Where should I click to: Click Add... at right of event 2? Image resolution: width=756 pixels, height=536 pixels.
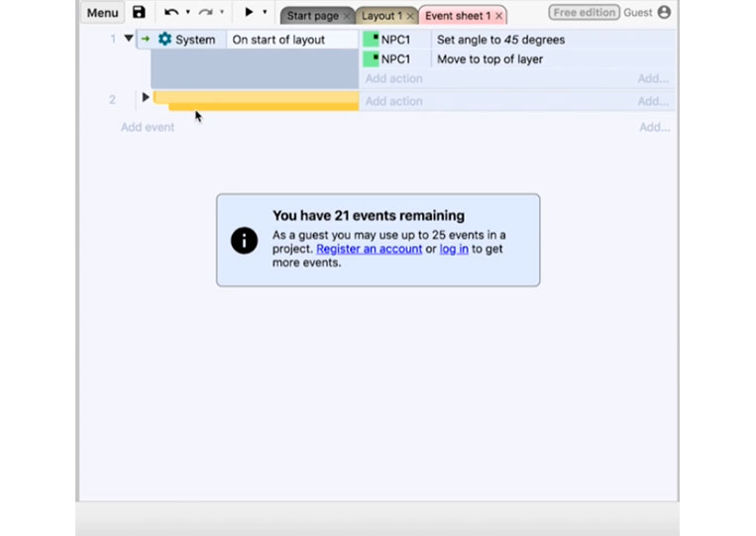click(653, 101)
